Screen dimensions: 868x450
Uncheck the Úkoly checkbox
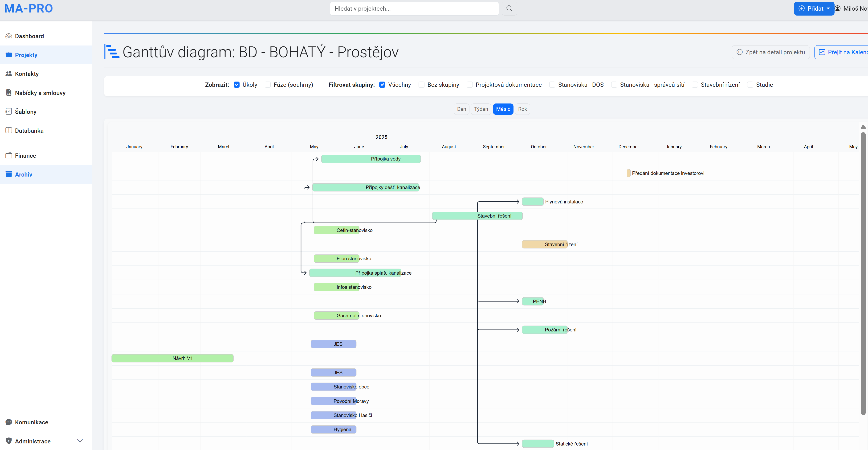tap(236, 85)
